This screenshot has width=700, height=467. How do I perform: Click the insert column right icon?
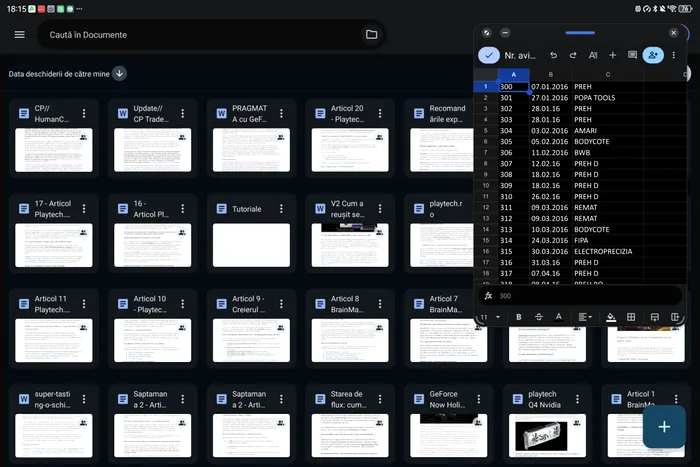click(x=675, y=317)
